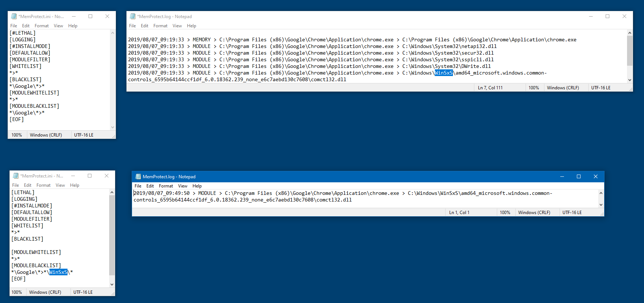
Task: Click scroll-up arrow in the active 09:49:50 log window
Action: pos(601,193)
